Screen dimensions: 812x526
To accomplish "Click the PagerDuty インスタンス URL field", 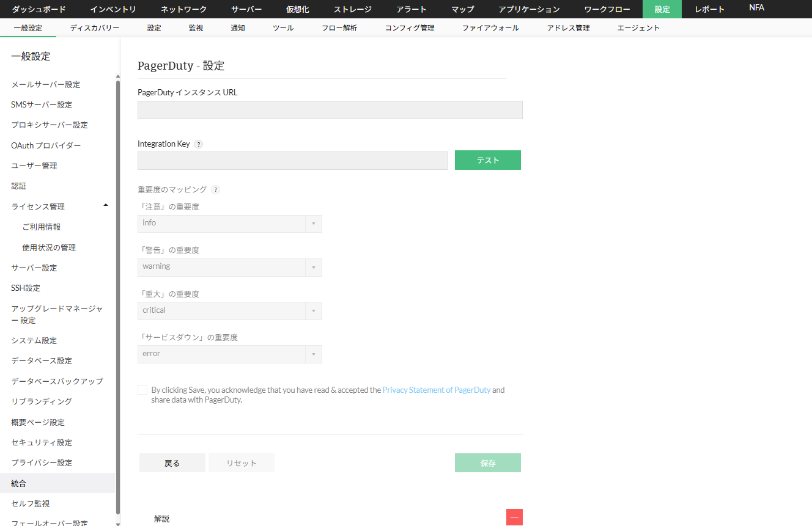I will (x=330, y=110).
